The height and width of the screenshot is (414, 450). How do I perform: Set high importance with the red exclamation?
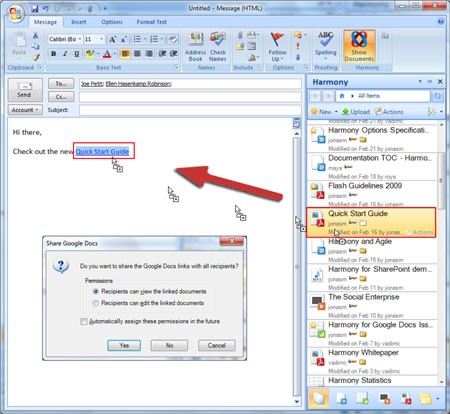[x=298, y=46]
